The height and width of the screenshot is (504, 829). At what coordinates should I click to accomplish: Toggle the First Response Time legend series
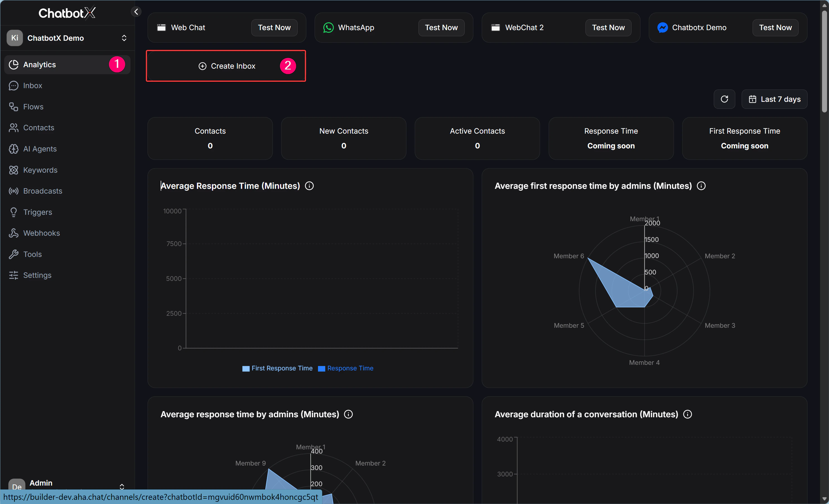pyautogui.click(x=277, y=368)
